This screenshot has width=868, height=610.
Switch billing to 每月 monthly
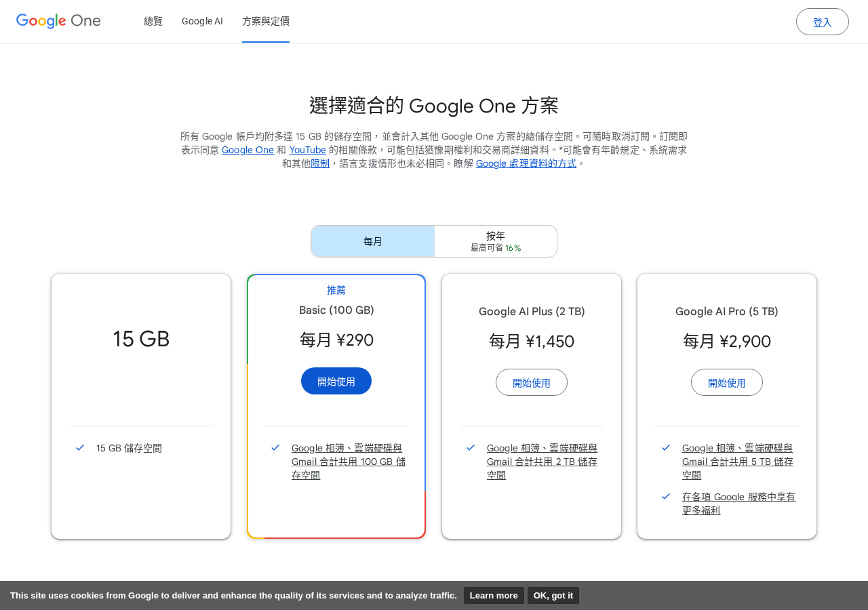tap(373, 241)
